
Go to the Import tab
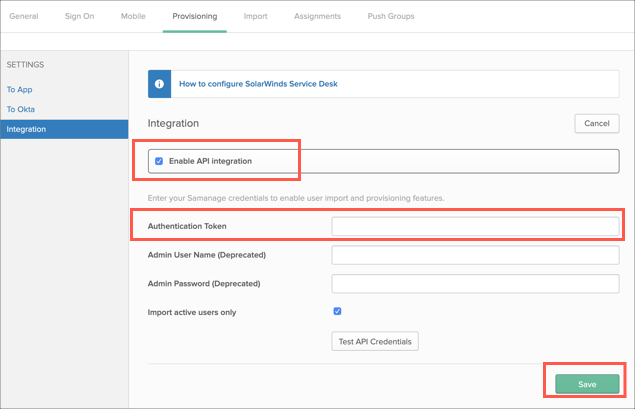(255, 16)
